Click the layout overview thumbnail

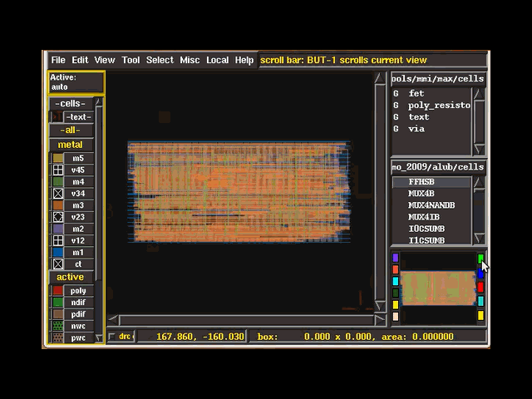click(438, 288)
